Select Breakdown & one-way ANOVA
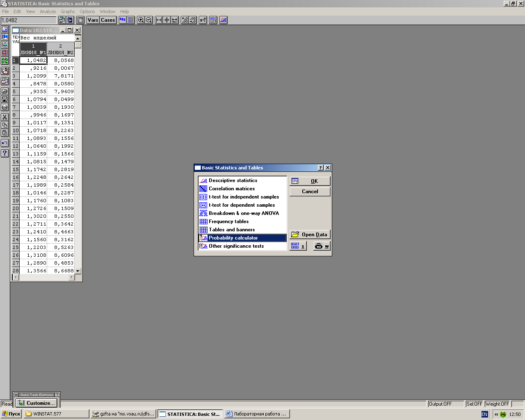Viewport: 525px width, 420px height. coord(242,213)
